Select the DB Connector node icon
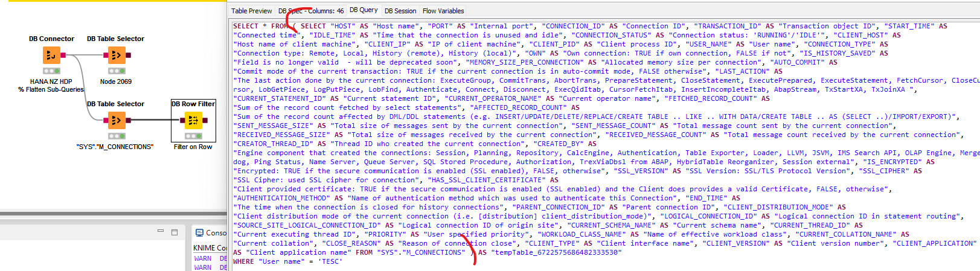Screen dimensions: 980x271 pyautogui.click(x=51, y=56)
